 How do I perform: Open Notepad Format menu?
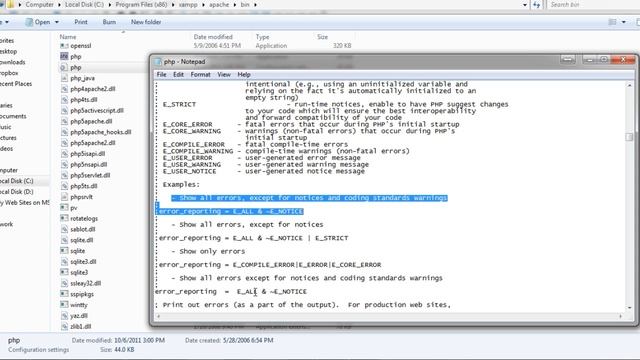[x=200, y=75]
